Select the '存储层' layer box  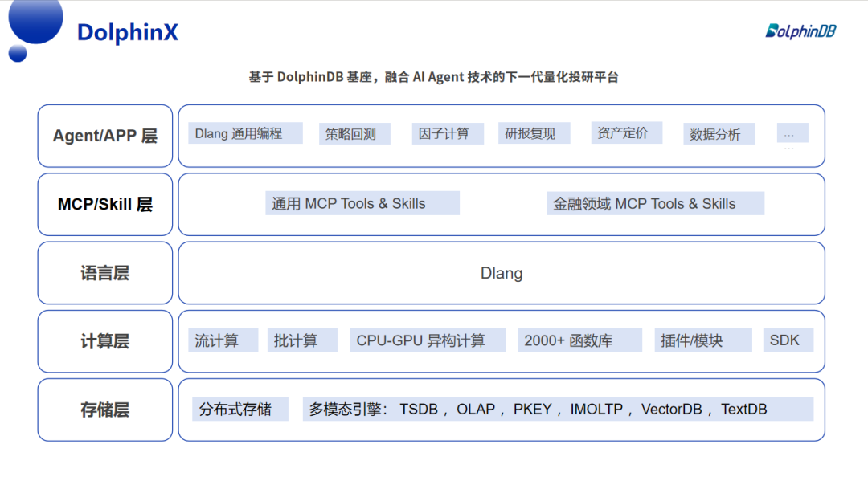[105, 410]
